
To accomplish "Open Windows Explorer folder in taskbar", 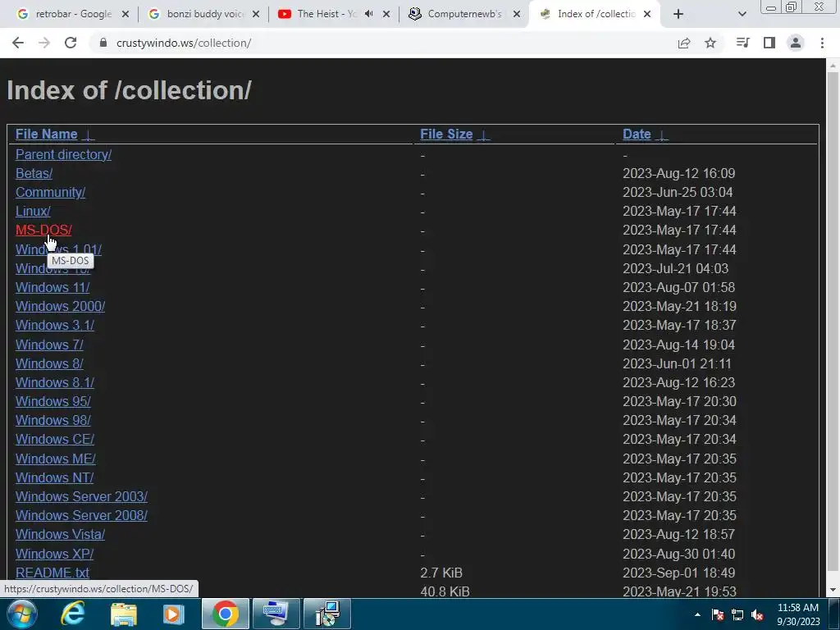I will 123,614.
